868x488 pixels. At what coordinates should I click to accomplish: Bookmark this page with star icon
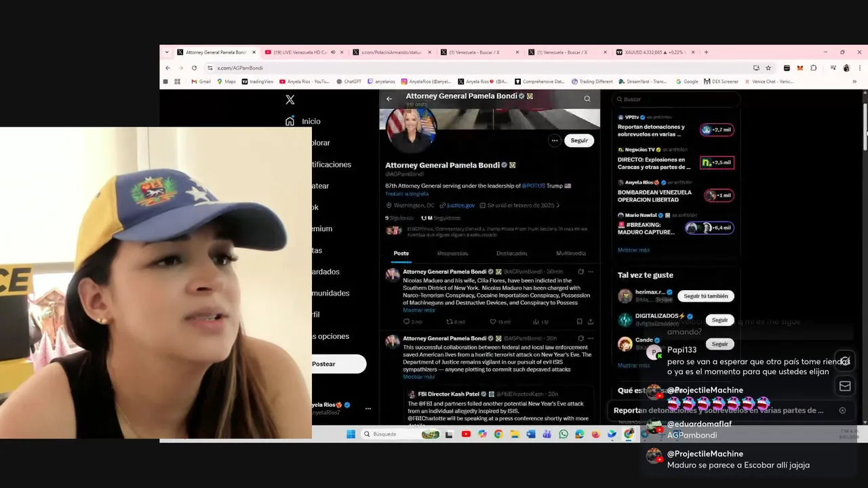coord(768,68)
